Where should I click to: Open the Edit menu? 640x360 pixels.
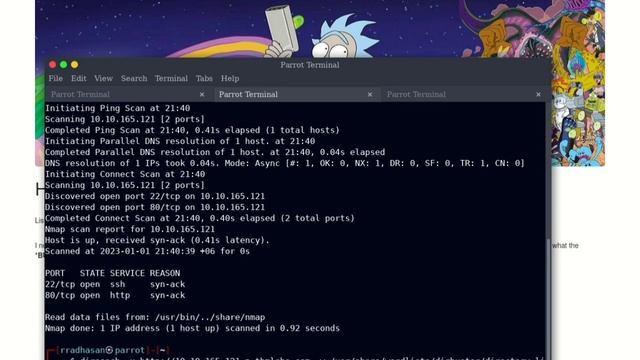(78, 78)
